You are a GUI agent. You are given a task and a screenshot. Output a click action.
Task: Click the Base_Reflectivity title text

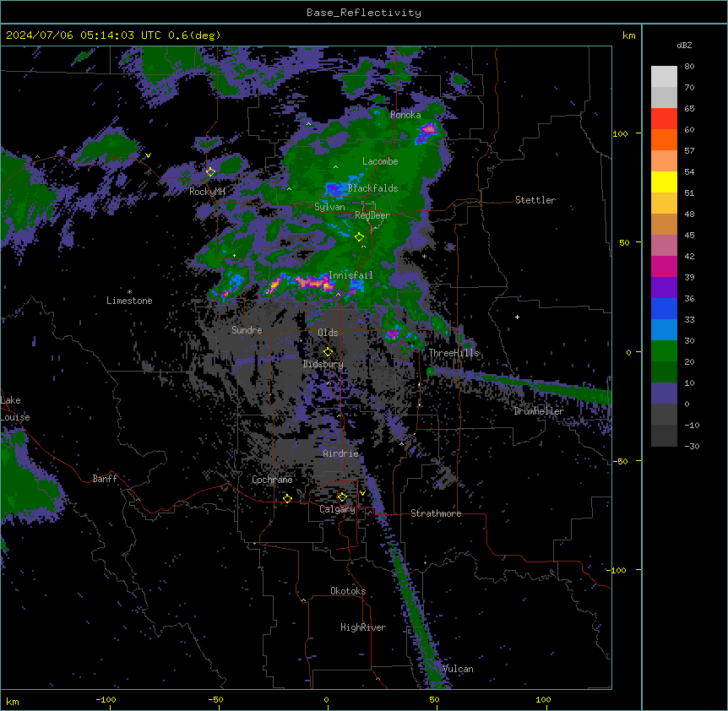363,13
